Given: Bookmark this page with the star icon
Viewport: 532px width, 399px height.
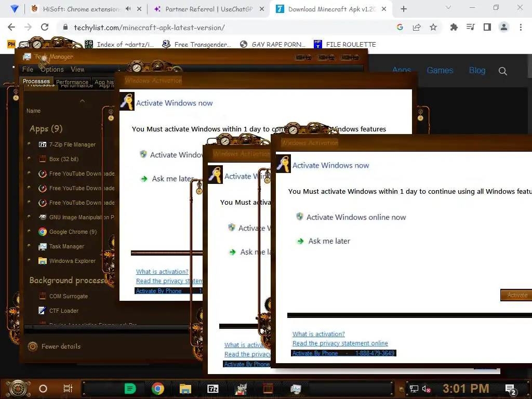Looking at the screenshot, I should point(433,28).
